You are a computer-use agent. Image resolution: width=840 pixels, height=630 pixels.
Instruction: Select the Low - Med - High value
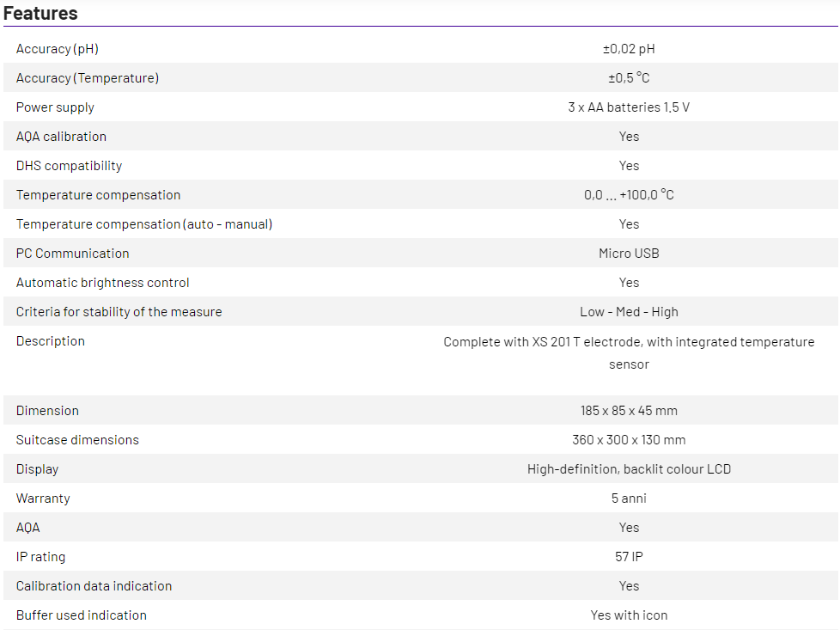click(629, 312)
